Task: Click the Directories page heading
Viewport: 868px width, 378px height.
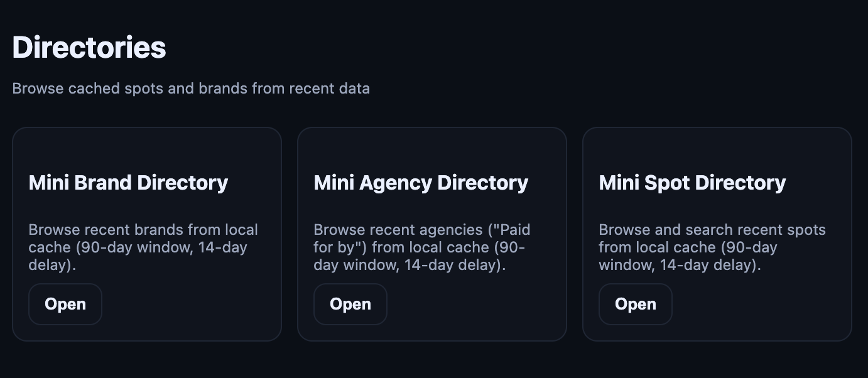Action: click(x=89, y=48)
